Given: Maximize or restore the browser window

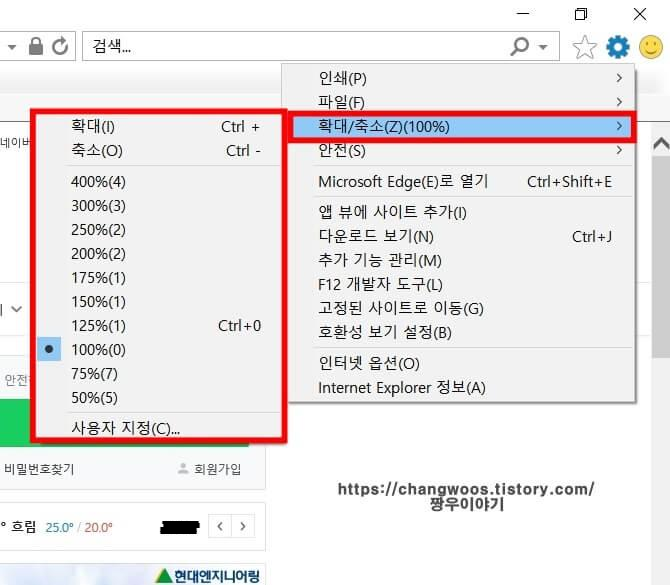Looking at the screenshot, I should [x=581, y=14].
